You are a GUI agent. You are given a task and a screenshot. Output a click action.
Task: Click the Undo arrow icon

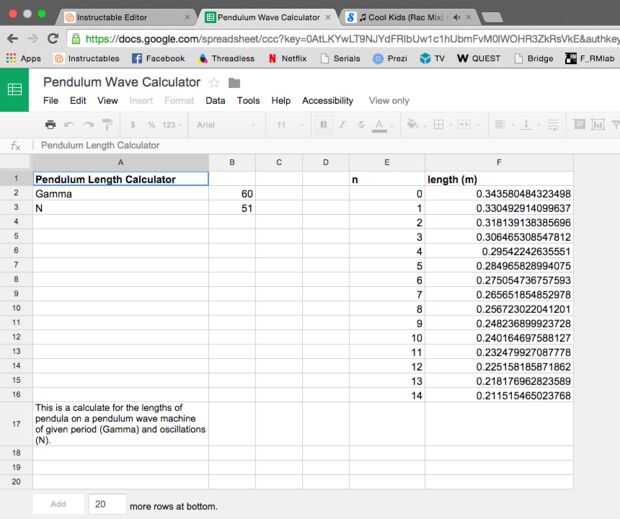69,125
